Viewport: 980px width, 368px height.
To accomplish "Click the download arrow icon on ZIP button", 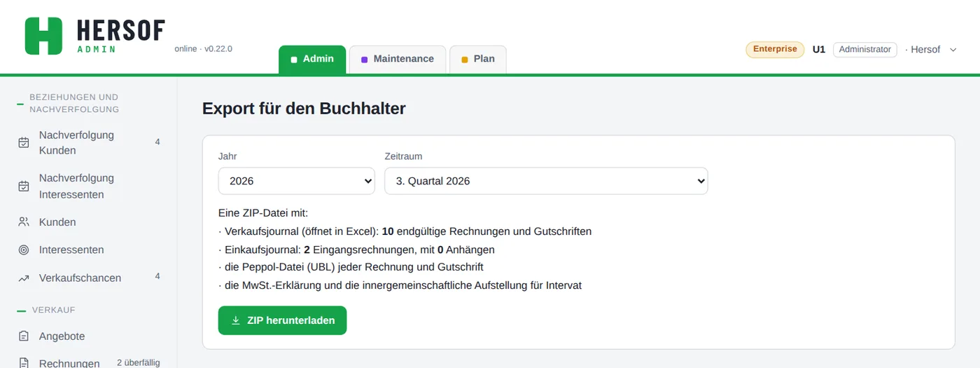I will (236, 320).
